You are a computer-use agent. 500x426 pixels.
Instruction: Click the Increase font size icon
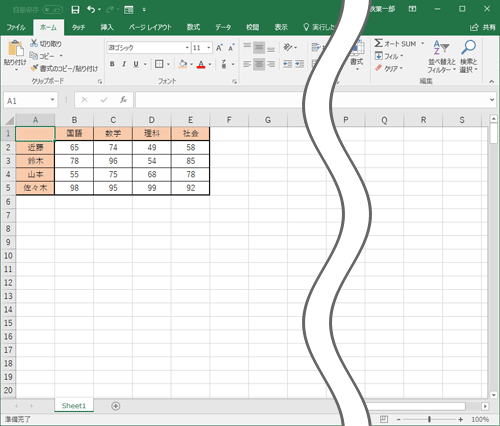pyautogui.click(x=219, y=48)
